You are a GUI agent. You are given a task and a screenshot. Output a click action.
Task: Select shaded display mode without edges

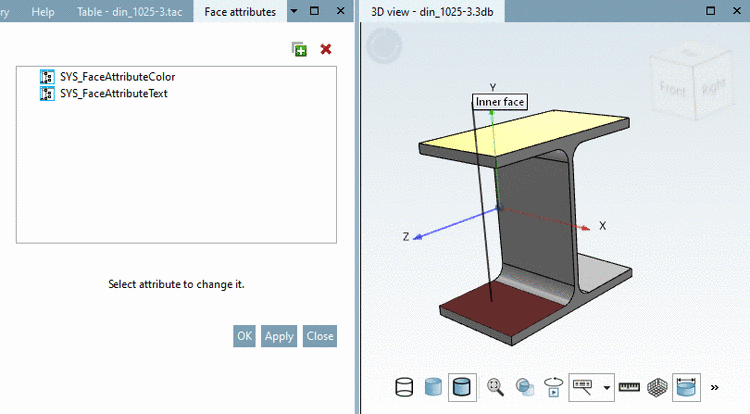click(x=433, y=387)
